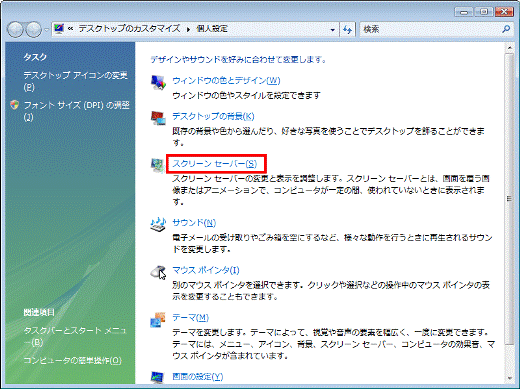520x389 pixels.
Task: Click the Forward navigation arrow
Action: [33, 29]
